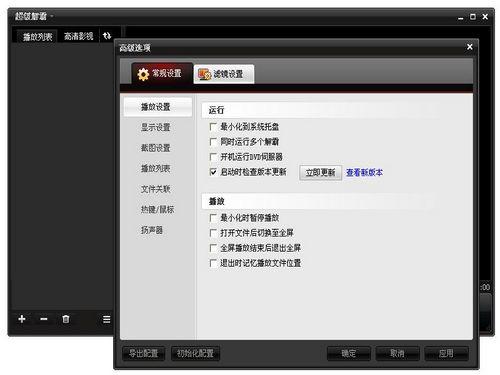500x375 pixels.
Task: Enable 退出时记忆播放文件位置 checkbox
Action: (213, 263)
